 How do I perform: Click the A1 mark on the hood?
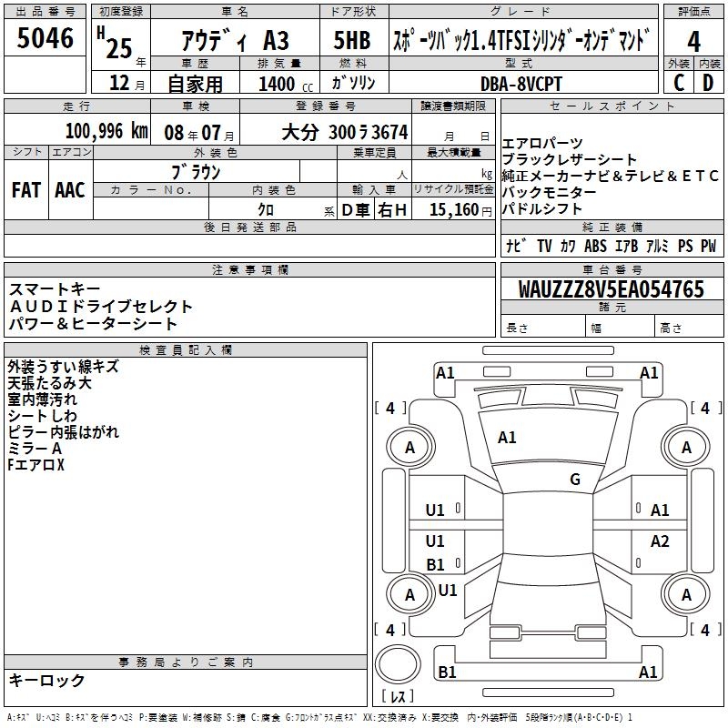[x=507, y=438]
